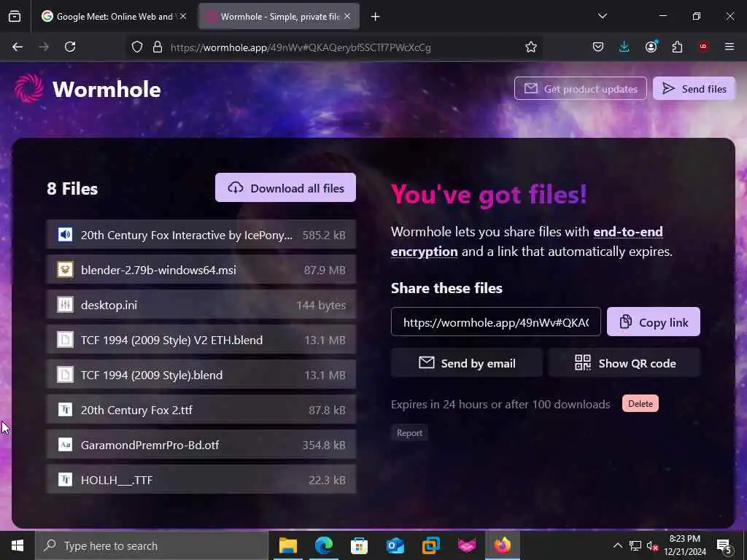
Task: Open Microsoft Edge from the taskbar
Action: tap(323, 545)
